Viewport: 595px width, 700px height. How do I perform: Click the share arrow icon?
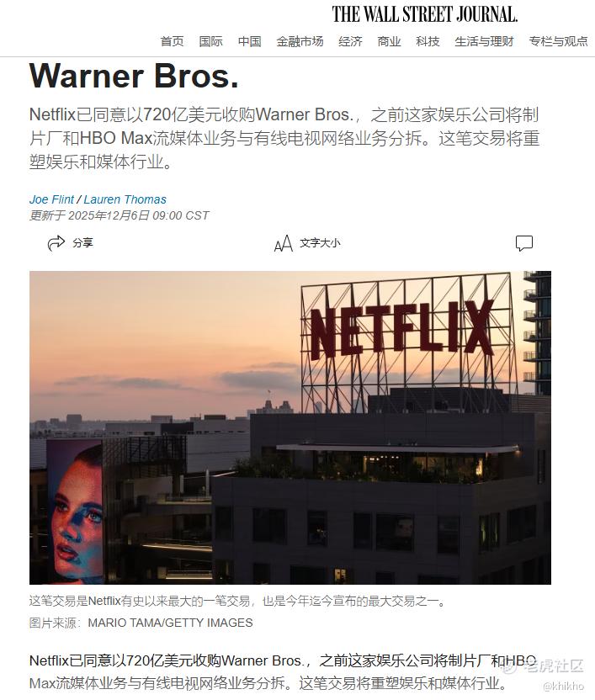coord(56,243)
